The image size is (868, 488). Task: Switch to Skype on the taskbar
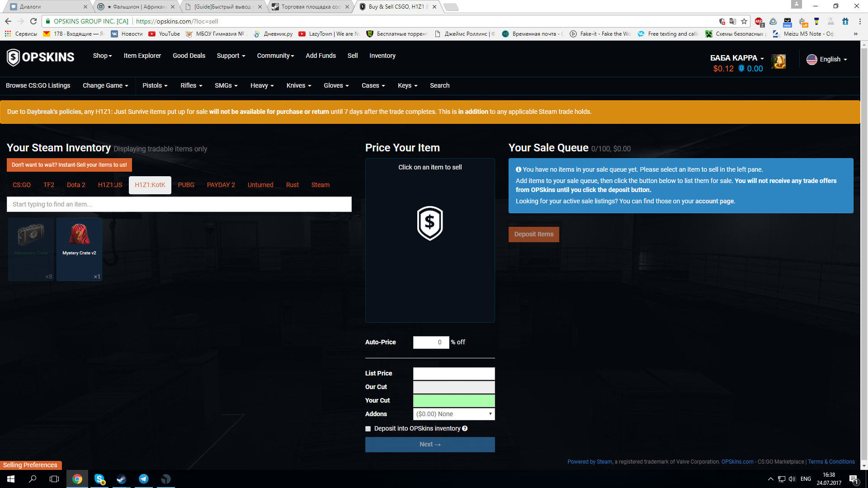(x=99, y=479)
